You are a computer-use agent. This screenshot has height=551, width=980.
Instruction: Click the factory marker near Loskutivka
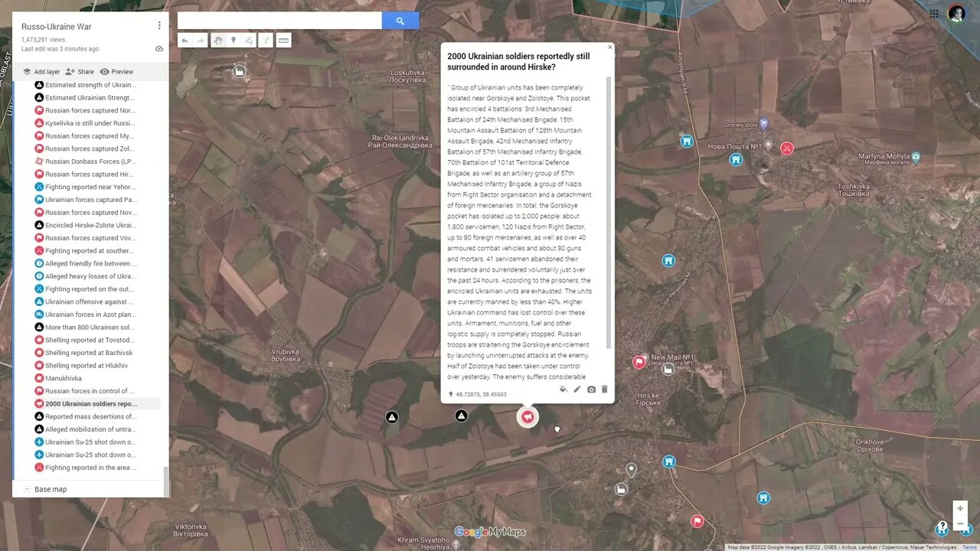tap(240, 71)
